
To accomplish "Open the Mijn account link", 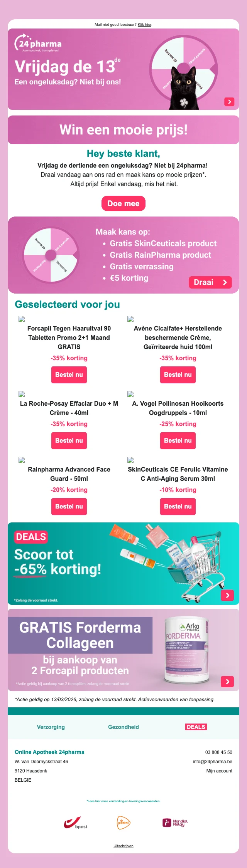I will coord(219,771).
